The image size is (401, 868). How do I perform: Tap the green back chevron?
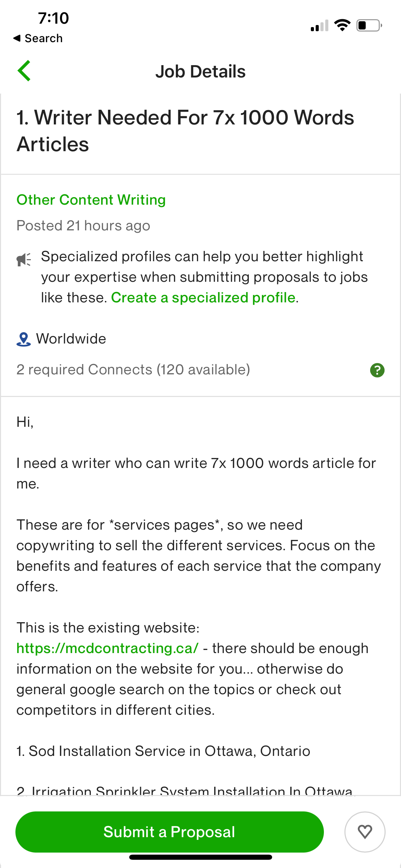tap(24, 71)
